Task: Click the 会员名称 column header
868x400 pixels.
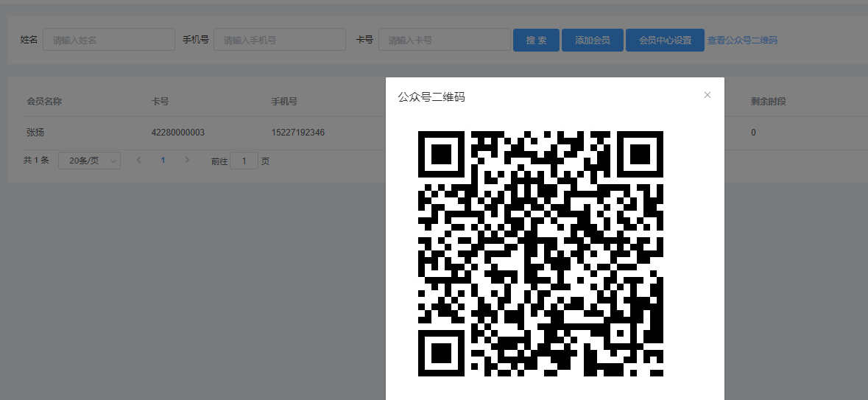Action: 44,101
